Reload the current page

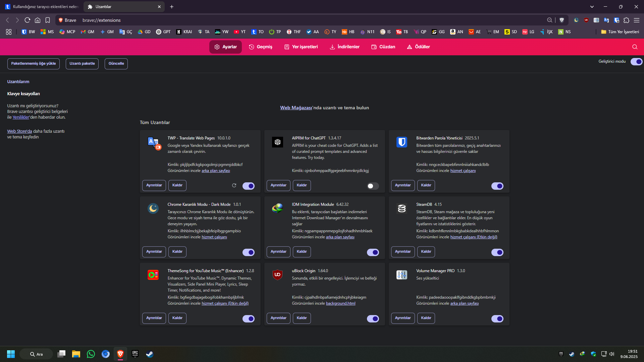[28, 20]
